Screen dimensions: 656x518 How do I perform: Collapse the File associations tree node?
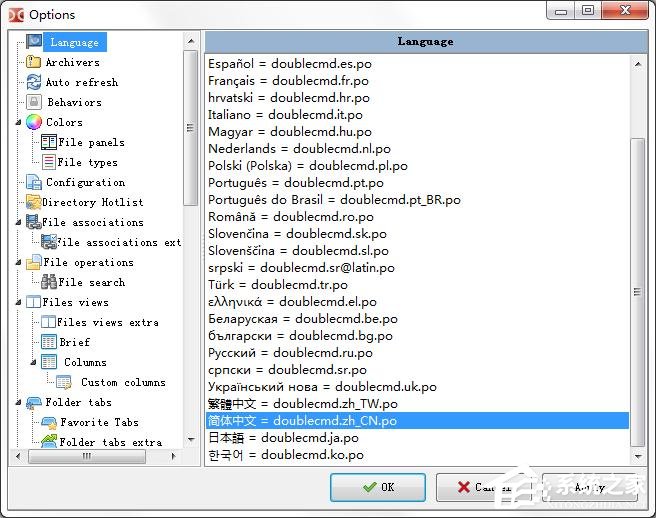point(18,222)
